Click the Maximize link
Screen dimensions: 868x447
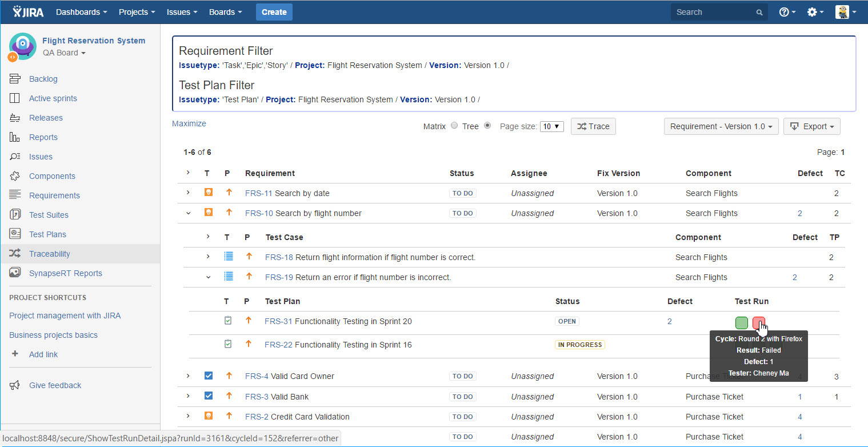[189, 123]
